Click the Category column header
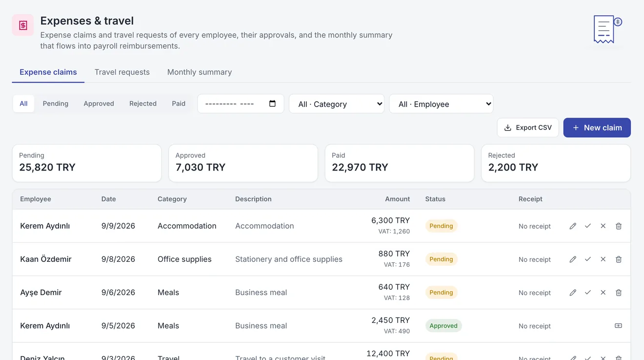Viewport: 644px width, 360px height. pyautogui.click(x=172, y=199)
